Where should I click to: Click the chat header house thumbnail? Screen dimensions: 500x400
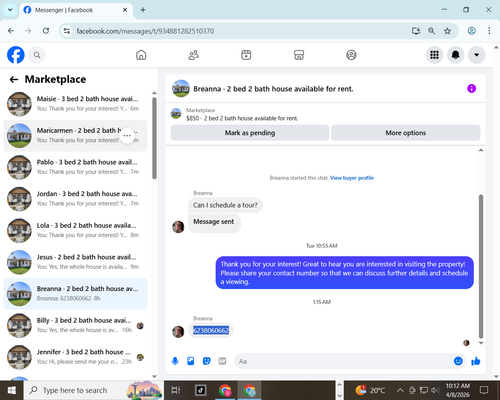pyautogui.click(x=181, y=88)
